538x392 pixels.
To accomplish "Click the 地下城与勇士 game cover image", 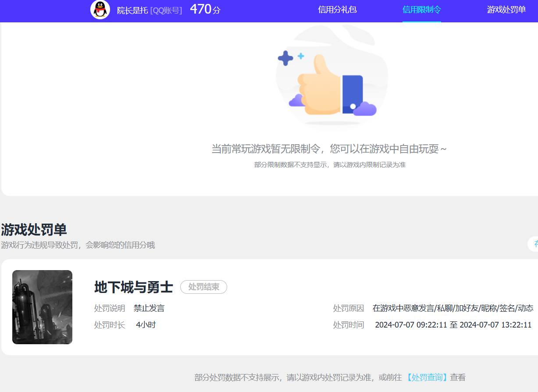I will [42, 307].
